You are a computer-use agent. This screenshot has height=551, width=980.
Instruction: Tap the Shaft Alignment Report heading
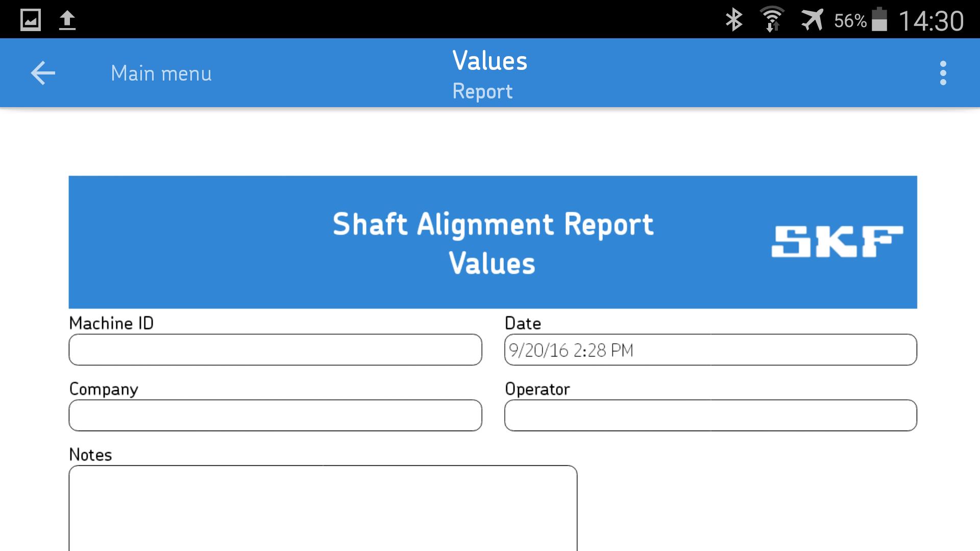(493, 224)
